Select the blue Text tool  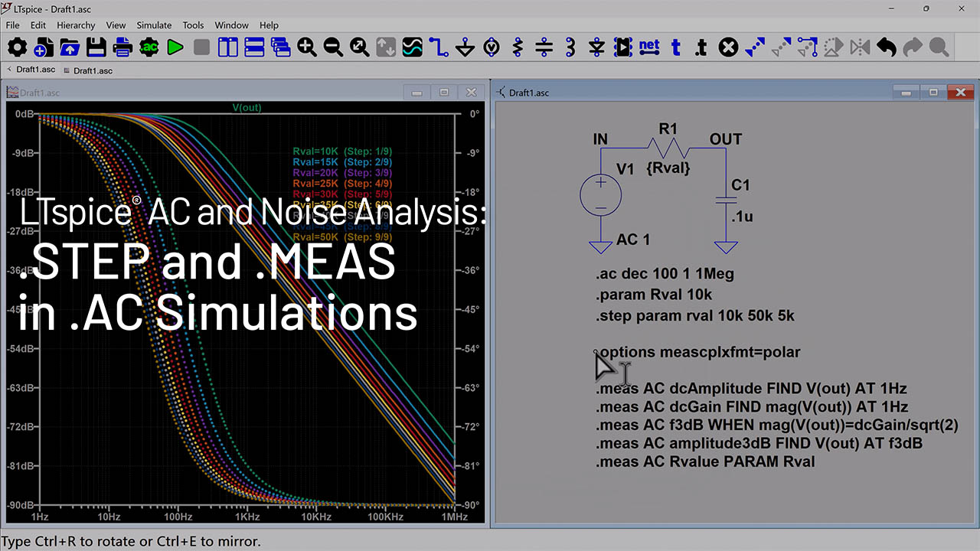coord(675,47)
